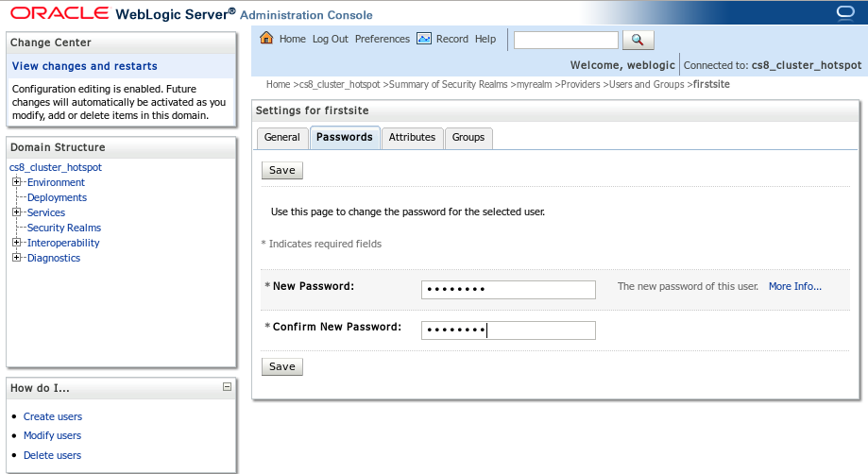Collapse the How do I panel
Screen dimensions: 868x474
[227, 386]
